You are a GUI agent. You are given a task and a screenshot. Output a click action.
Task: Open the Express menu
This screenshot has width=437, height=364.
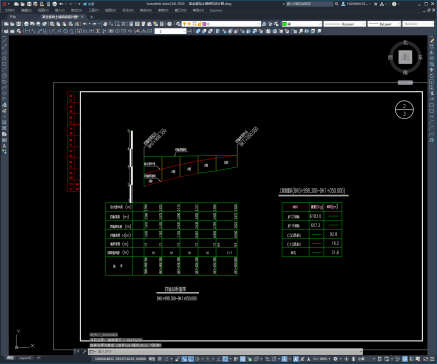[x=216, y=10]
